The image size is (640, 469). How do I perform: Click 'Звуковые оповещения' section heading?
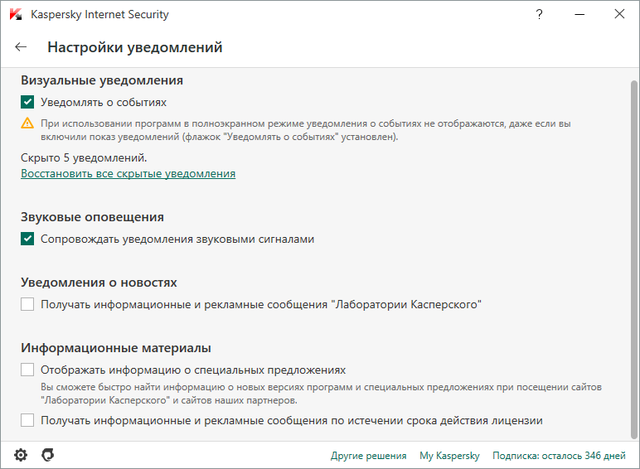(x=92, y=217)
